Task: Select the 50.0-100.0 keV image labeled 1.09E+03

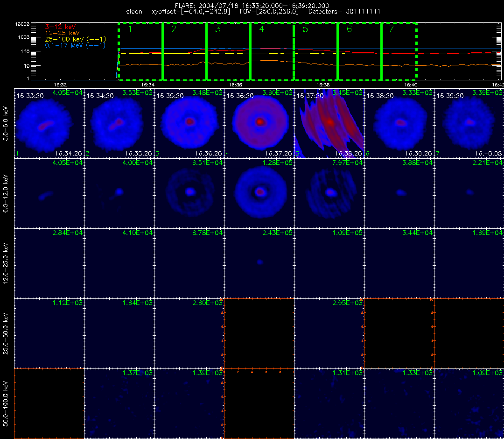Action: point(469,404)
